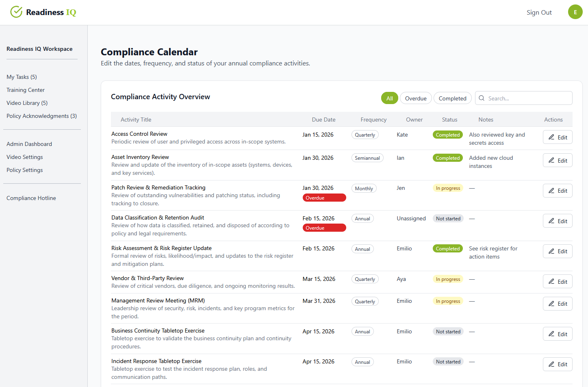Click the pencil icon for Incident Response Tabletop Exercise
588x387 pixels.
click(x=551, y=364)
